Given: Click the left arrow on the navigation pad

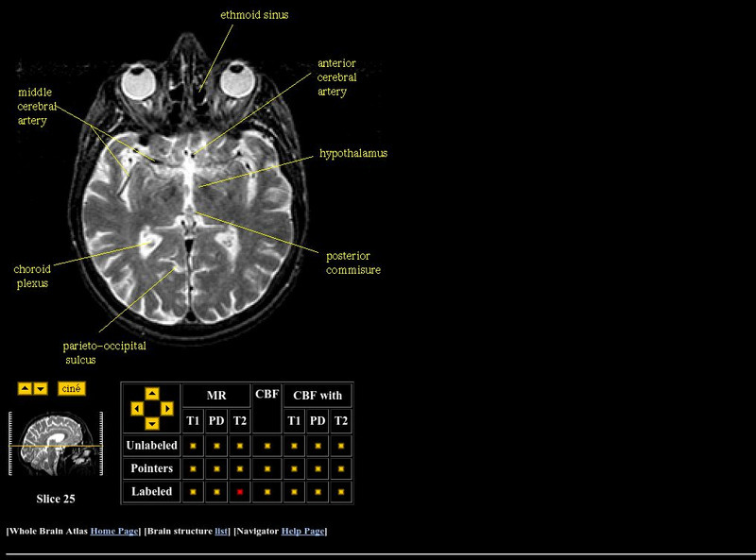Looking at the screenshot, I should click(137, 409).
